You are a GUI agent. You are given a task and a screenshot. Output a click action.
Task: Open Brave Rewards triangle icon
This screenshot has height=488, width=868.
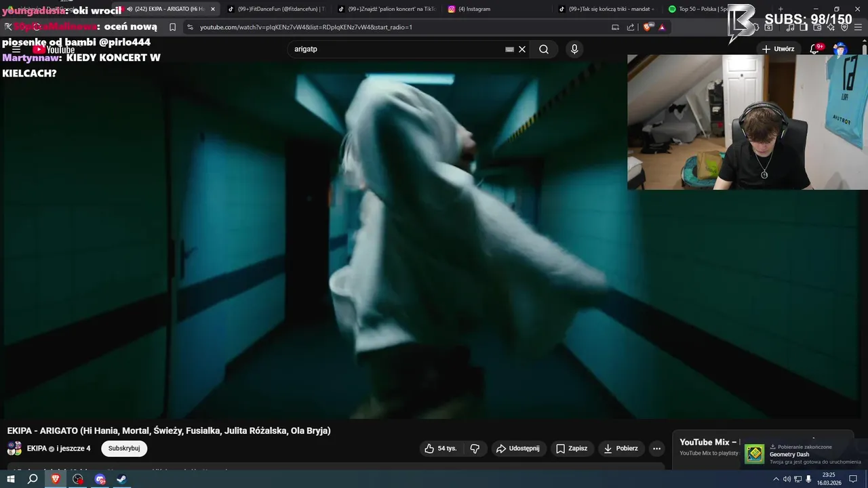point(662,27)
